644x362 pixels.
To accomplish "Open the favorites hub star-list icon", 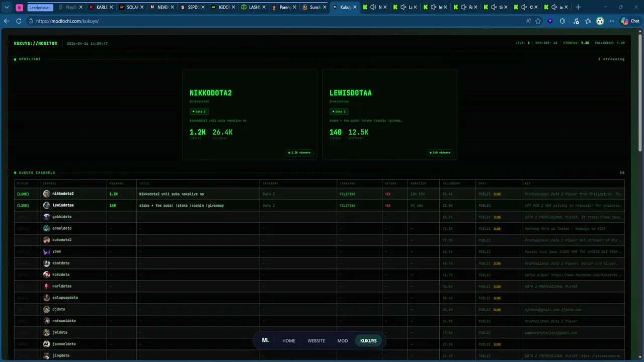I will [x=588, y=21].
